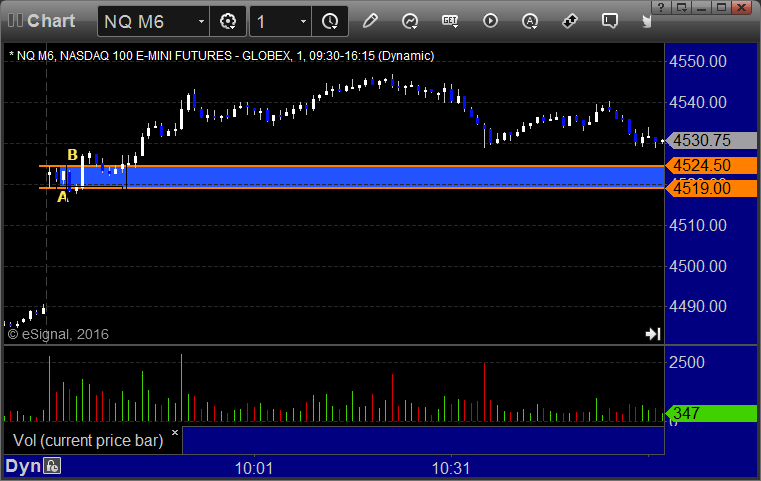The height and width of the screenshot is (481, 761).
Task: Click the 4510.00 price axis label
Action: coord(698,225)
